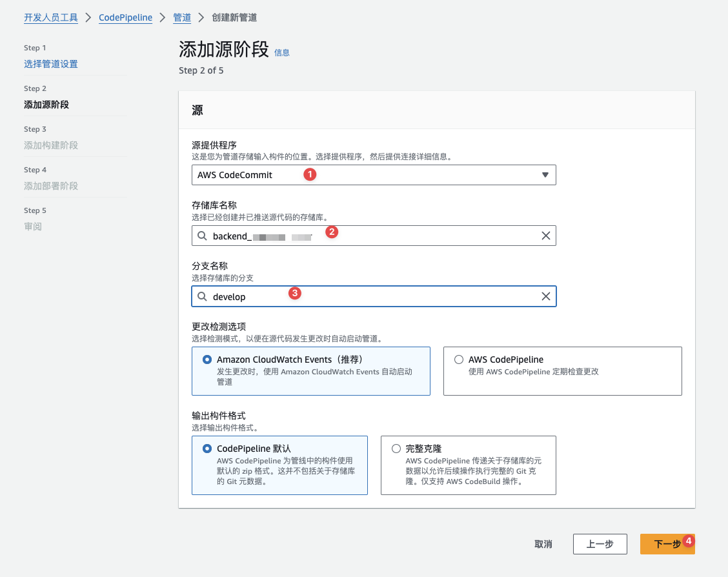728x577 pixels.
Task: Click the 存储库名称 field label
Action: point(214,205)
